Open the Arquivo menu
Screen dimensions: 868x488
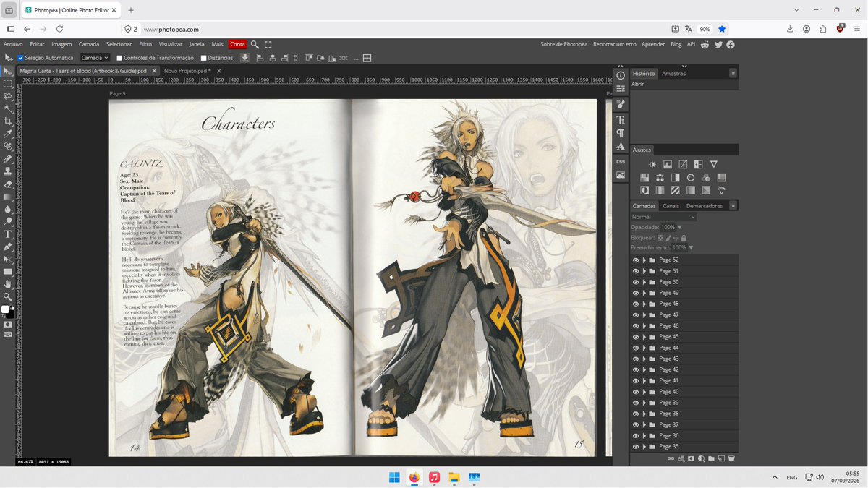[13, 44]
